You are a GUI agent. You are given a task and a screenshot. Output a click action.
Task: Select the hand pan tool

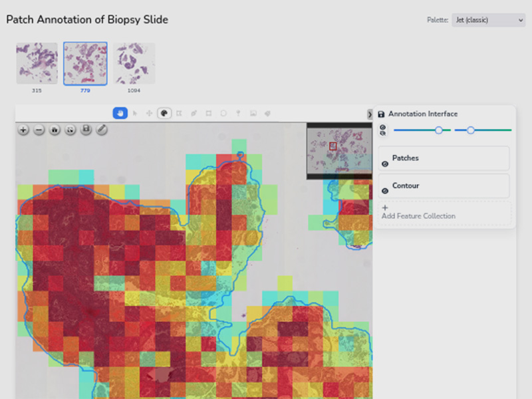coord(120,114)
